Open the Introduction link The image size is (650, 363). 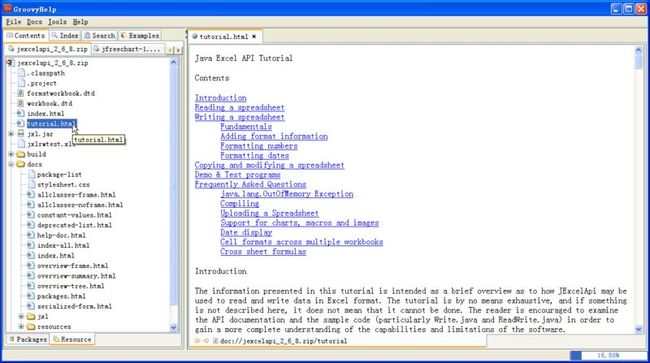point(221,98)
